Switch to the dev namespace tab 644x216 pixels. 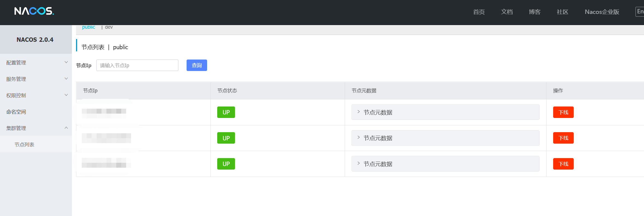click(109, 27)
